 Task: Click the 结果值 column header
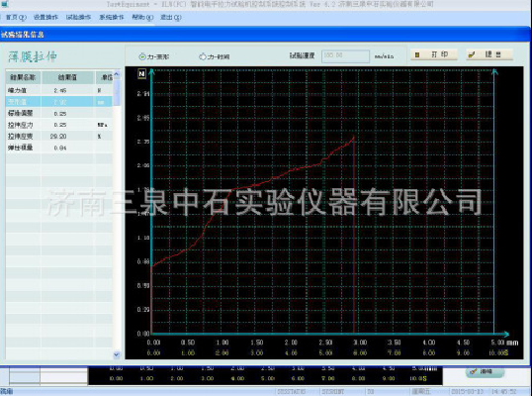[x=67, y=77]
